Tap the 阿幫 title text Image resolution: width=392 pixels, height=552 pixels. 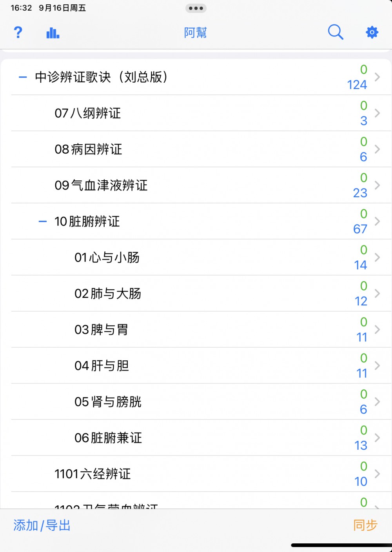pyautogui.click(x=196, y=33)
